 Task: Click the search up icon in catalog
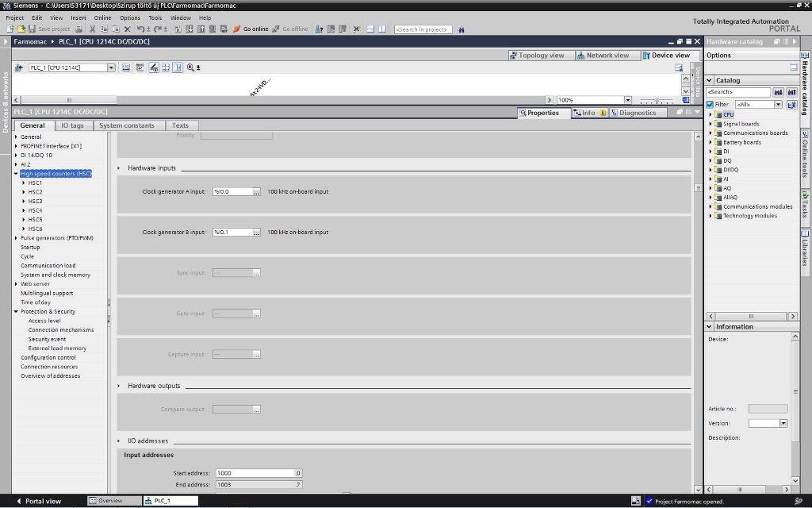[792, 92]
